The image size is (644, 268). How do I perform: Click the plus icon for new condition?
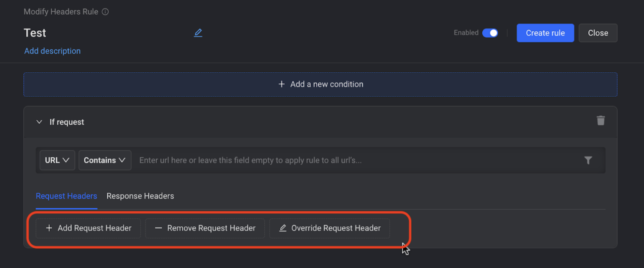(x=282, y=84)
